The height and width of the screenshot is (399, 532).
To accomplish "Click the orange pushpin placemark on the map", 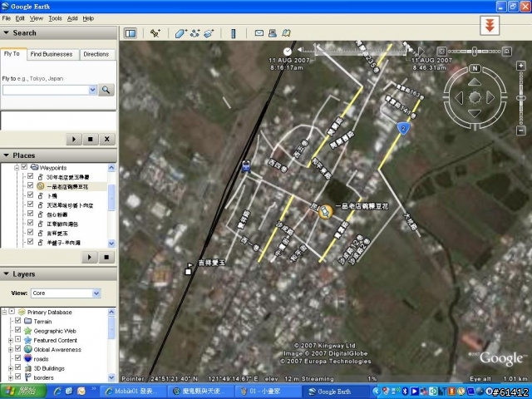I will [325, 212].
